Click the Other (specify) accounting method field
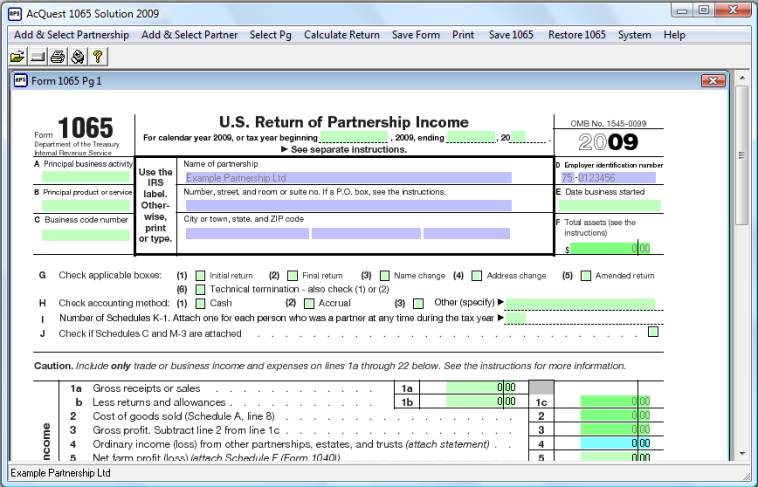The height and width of the screenshot is (487, 758). 580,304
